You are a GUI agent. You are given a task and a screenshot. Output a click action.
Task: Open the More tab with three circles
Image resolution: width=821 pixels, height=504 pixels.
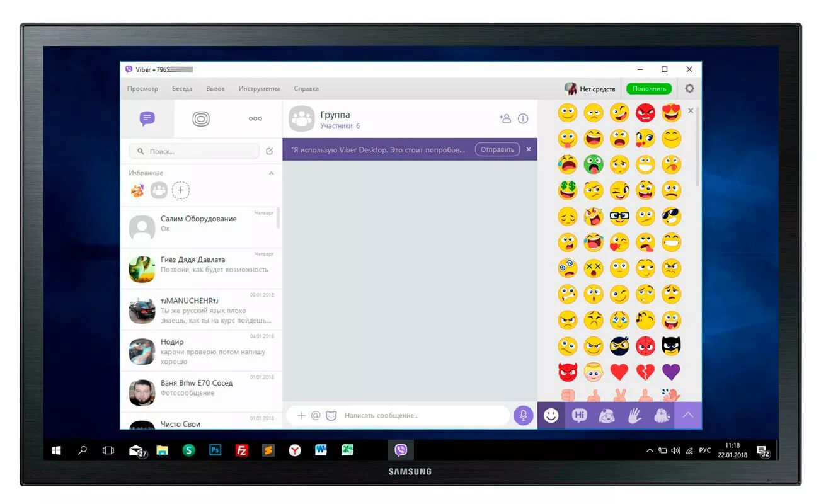click(x=255, y=118)
